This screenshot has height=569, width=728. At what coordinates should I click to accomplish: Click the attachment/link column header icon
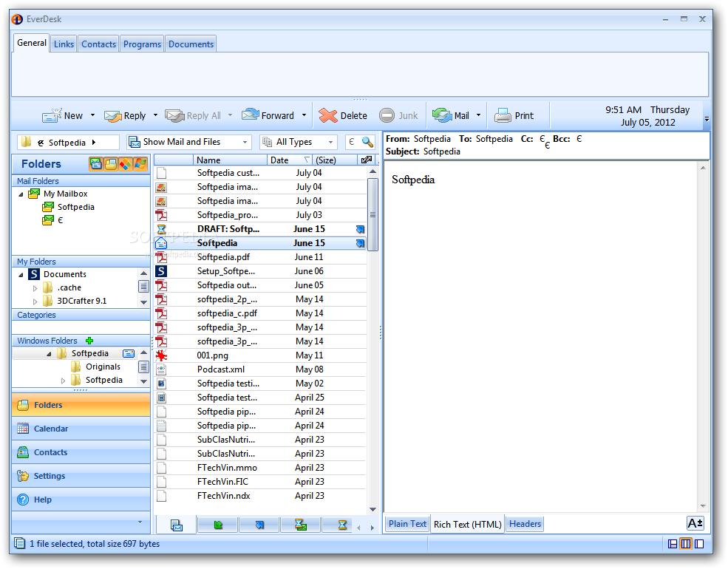(367, 160)
